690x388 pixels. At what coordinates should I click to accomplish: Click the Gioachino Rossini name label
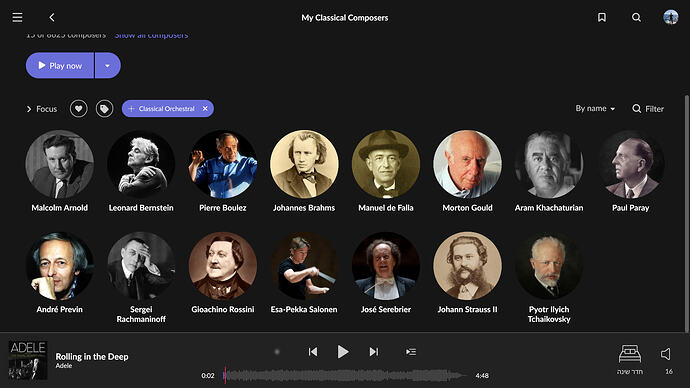pyautogui.click(x=223, y=309)
